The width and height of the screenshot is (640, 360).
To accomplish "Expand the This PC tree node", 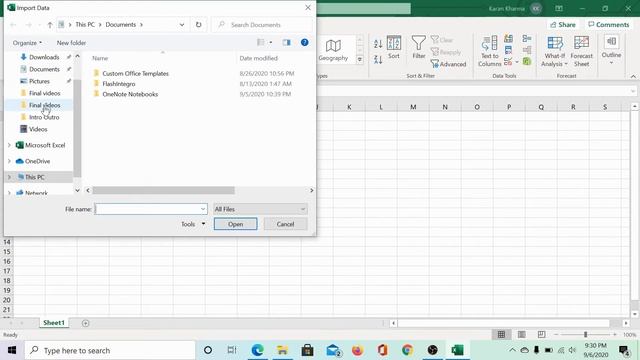I will [9, 177].
